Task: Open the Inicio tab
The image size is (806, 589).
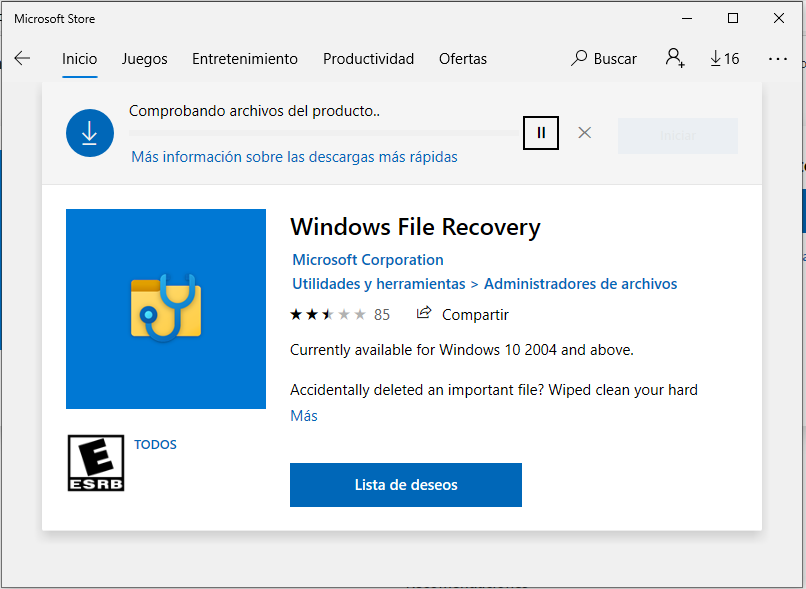Action: 80,59
